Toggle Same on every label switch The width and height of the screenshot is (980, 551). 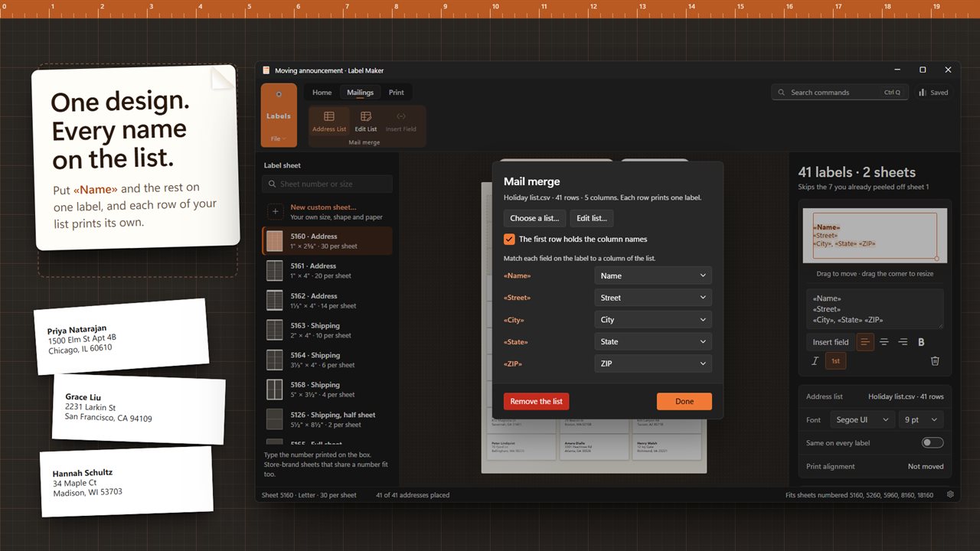pos(933,443)
